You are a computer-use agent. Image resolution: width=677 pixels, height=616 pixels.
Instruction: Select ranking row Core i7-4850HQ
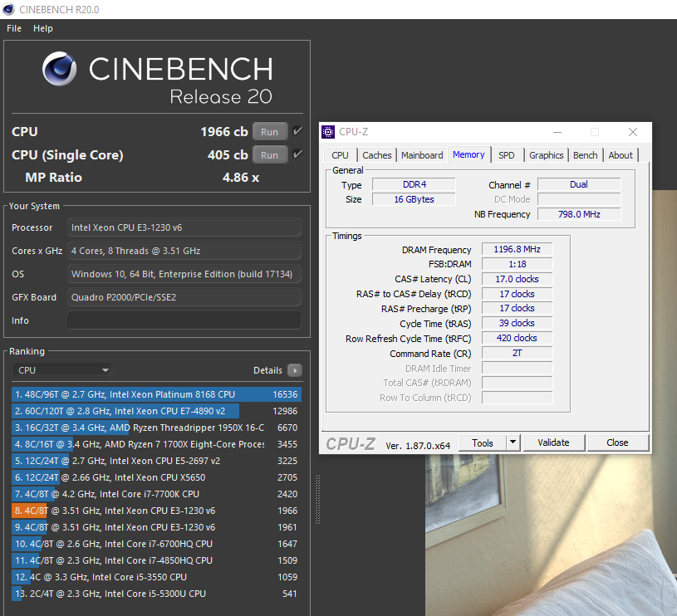pyautogui.click(x=156, y=560)
